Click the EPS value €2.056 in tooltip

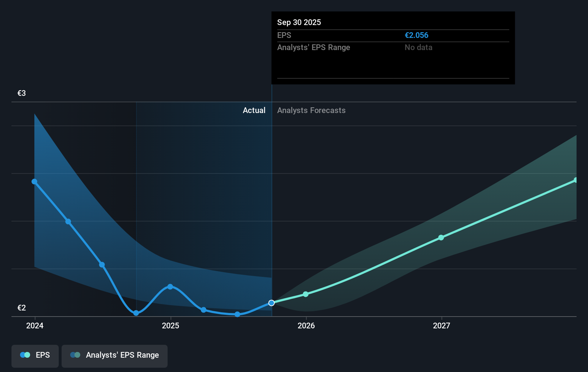tap(416, 35)
